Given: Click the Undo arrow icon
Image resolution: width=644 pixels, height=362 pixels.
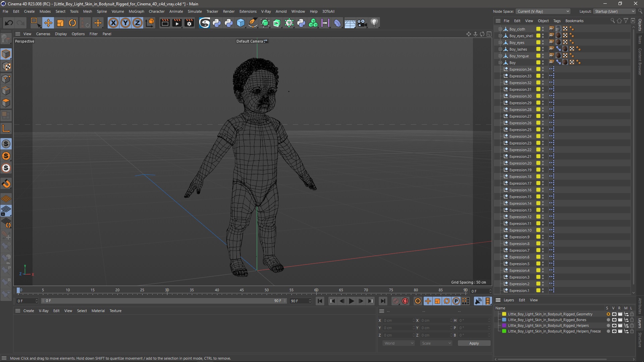Looking at the screenshot, I should click(9, 23).
